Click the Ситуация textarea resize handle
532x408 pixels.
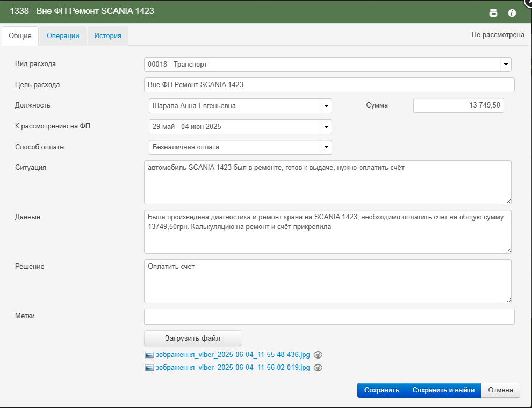508,201
